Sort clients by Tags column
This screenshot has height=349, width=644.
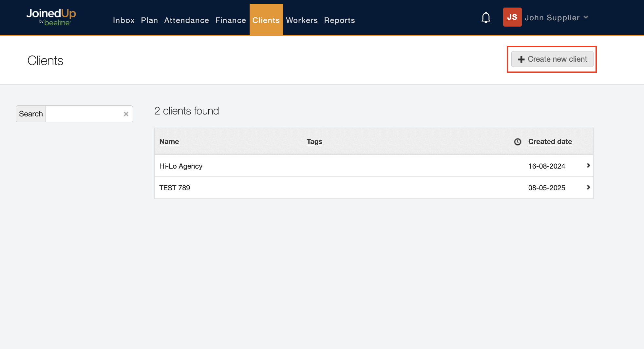(x=314, y=142)
